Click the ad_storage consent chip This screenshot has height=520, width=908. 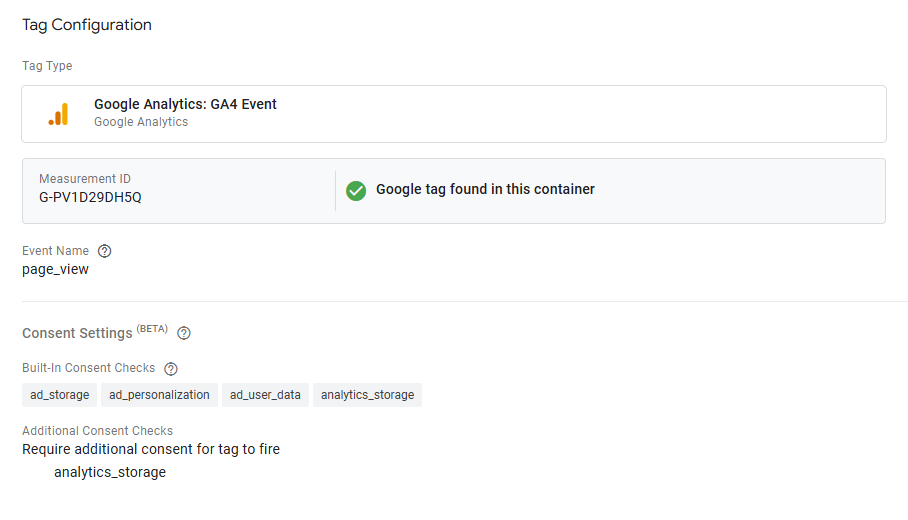tap(60, 395)
